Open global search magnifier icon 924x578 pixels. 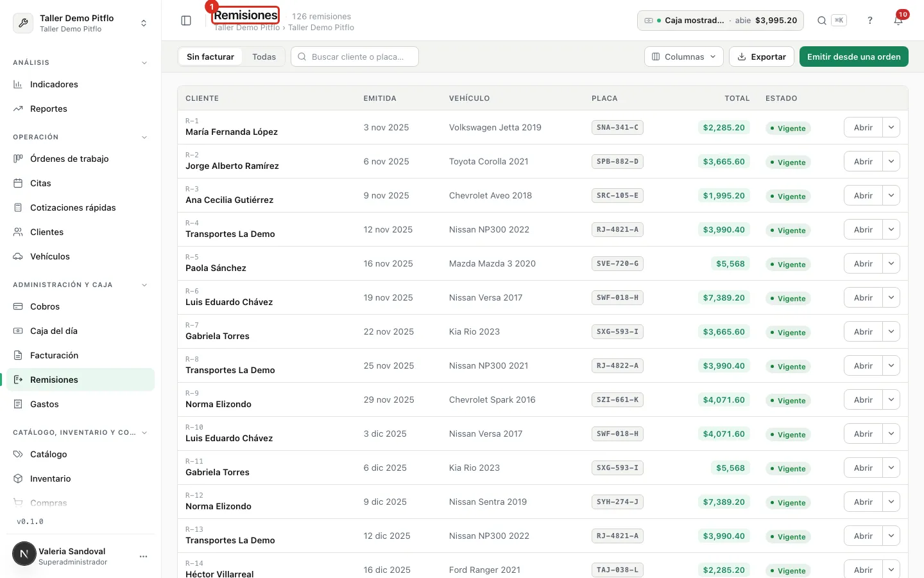[x=822, y=21]
